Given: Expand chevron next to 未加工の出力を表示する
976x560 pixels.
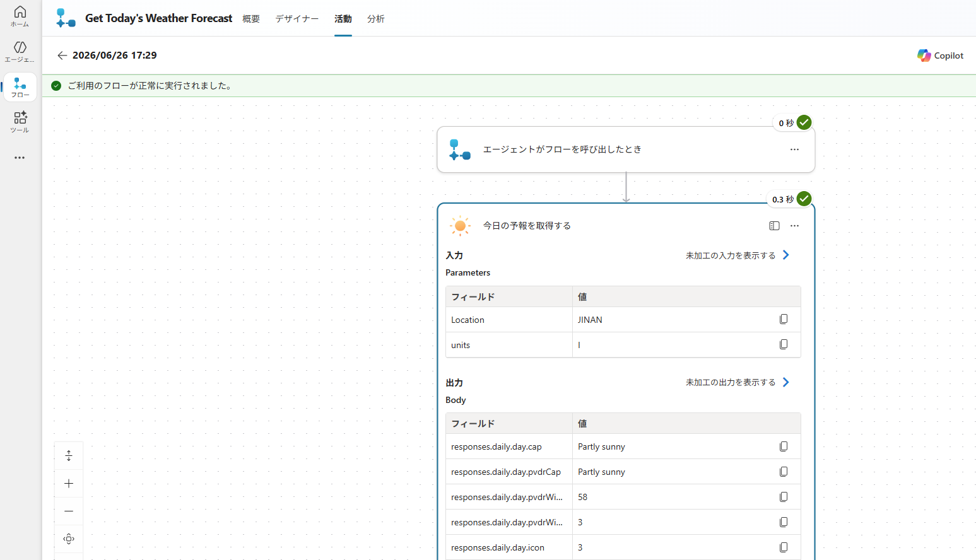Looking at the screenshot, I should [786, 382].
